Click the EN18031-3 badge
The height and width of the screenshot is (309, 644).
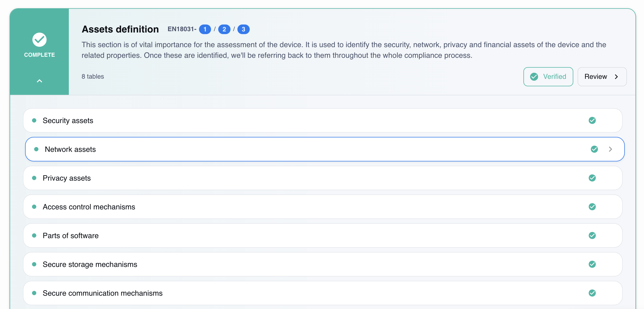[x=244, y=29]
